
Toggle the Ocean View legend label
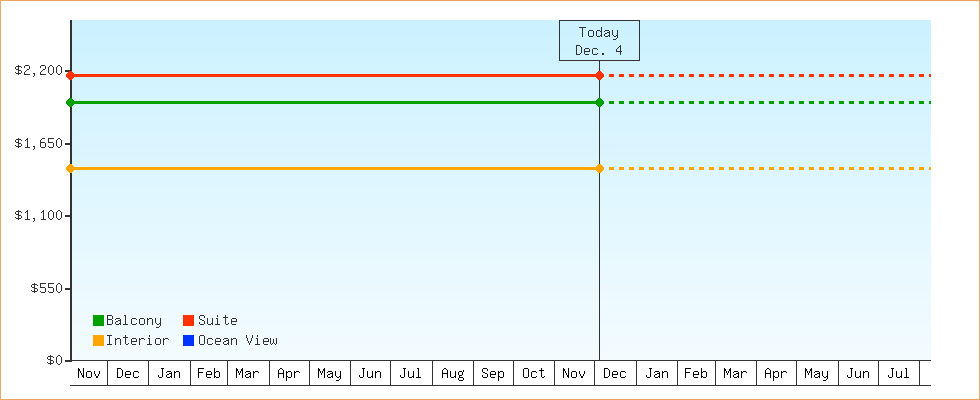(238, 341)
